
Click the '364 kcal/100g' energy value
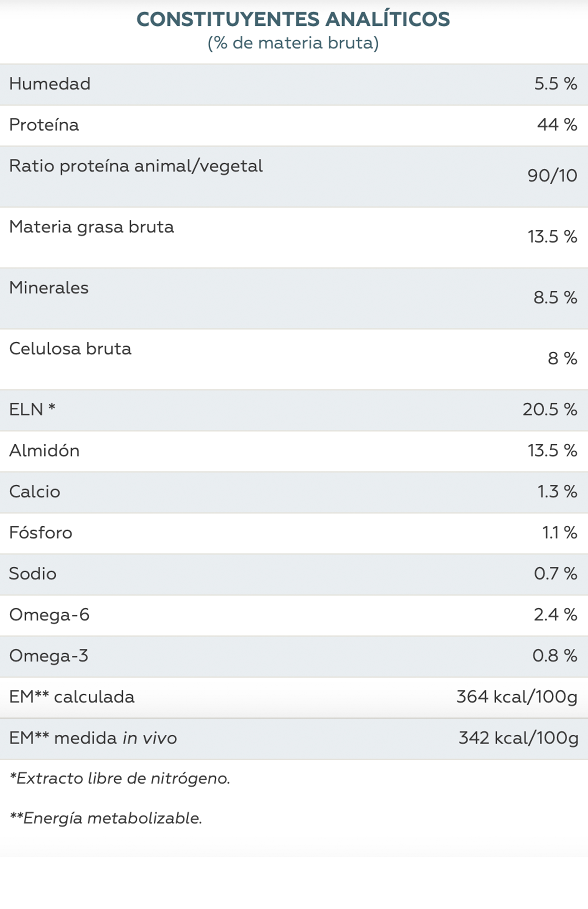click(x=517, y=697)
